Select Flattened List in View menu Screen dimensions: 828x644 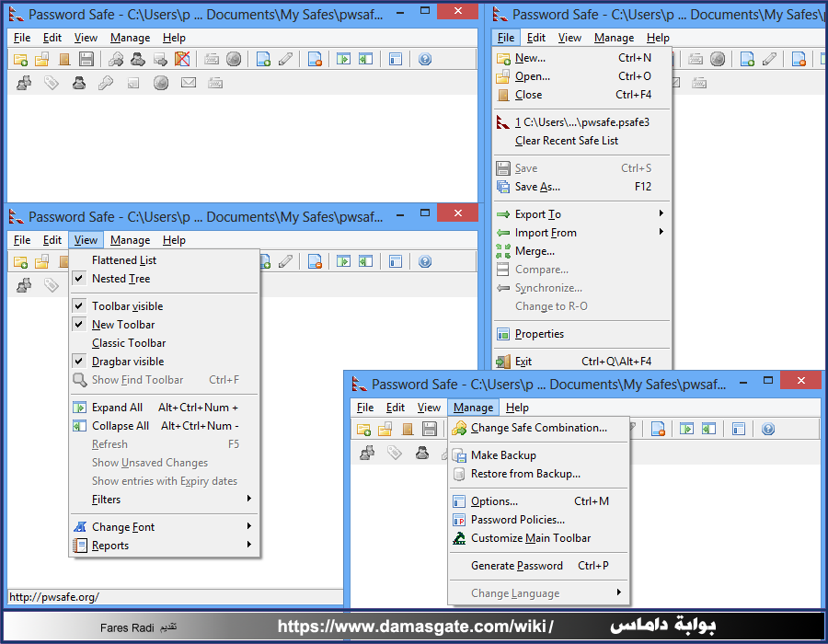point(165,260)
